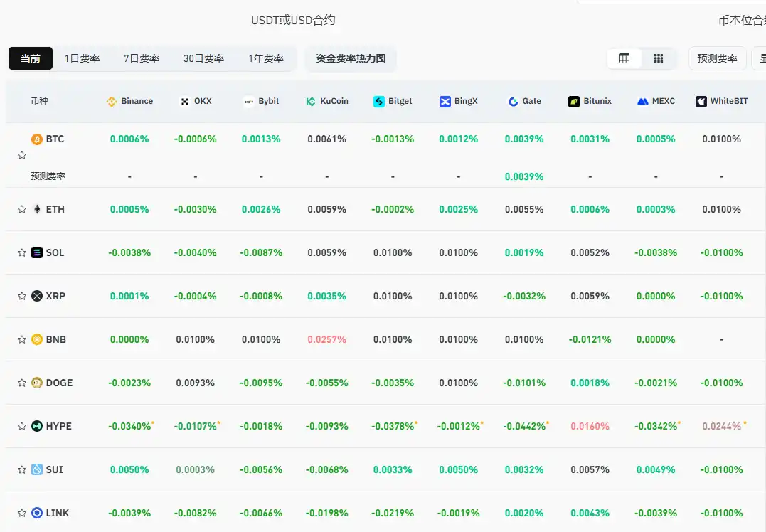Favorite BNB with its star
The width and height of the screenshot is (766, 532).
click(22, 339)
